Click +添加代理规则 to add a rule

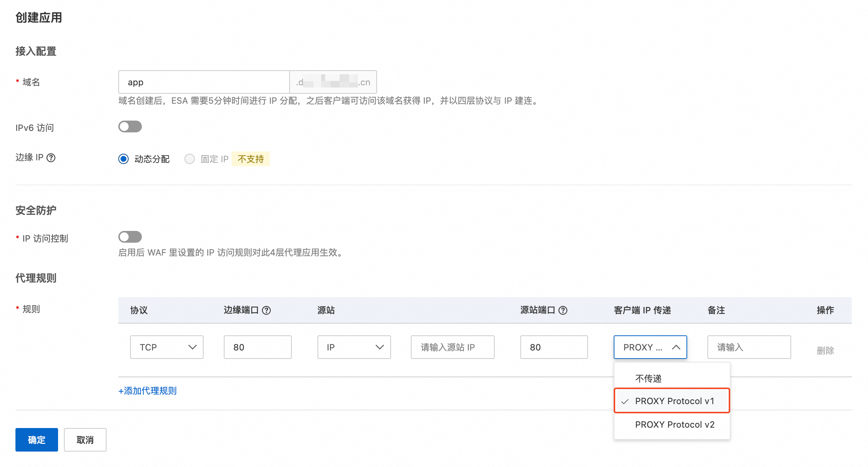(147, 391)
